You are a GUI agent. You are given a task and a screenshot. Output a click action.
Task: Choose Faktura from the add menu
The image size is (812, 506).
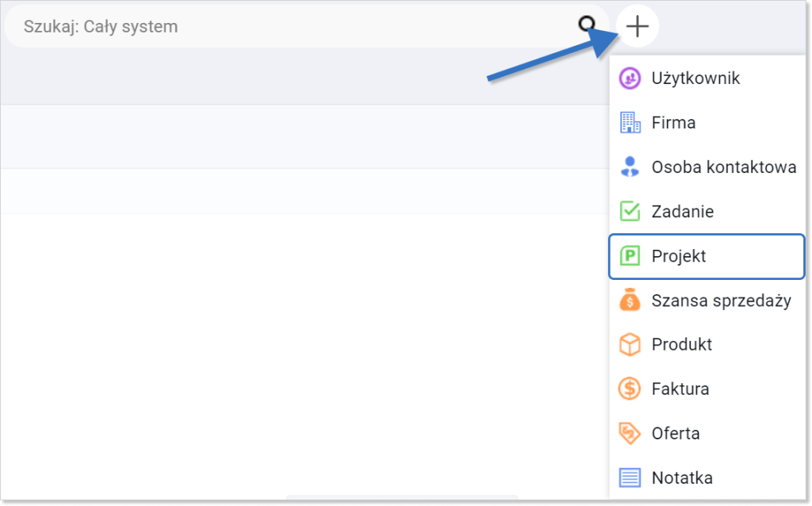707,389
